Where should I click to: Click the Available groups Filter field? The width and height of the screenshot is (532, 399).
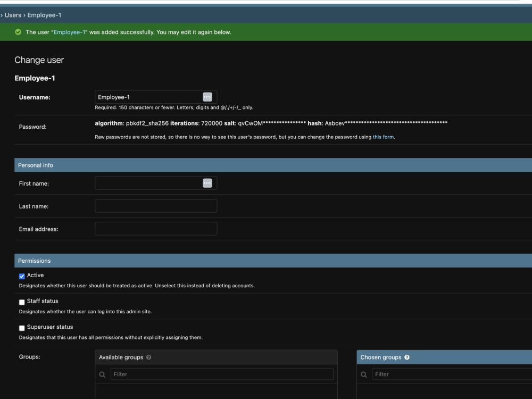222,374
